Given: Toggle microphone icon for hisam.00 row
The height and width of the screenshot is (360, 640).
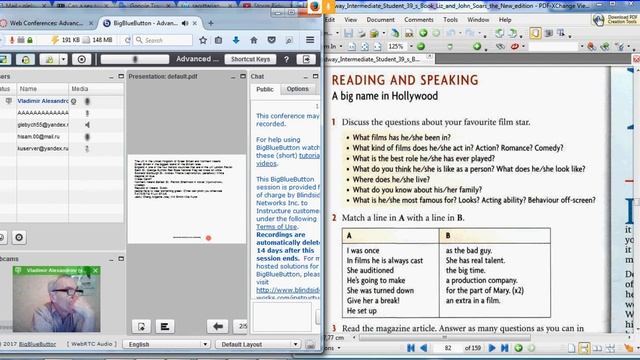Looking at the screenshot, I should 87,137.
